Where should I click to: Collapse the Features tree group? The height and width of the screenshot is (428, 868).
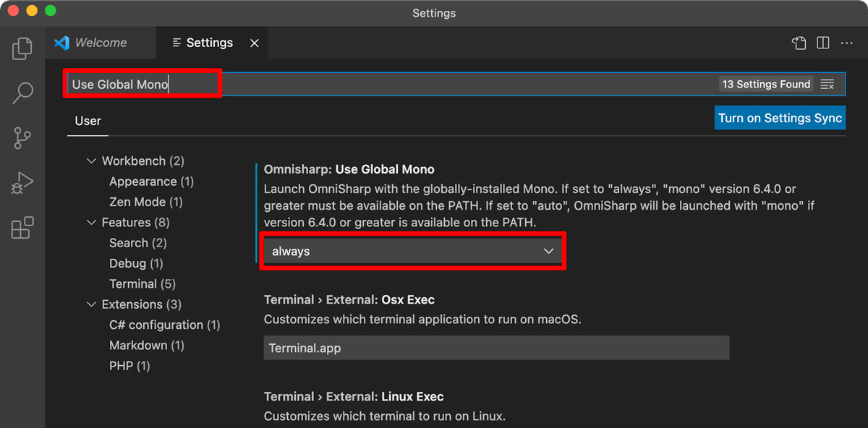pyautogui.click(x=91, y=222)
